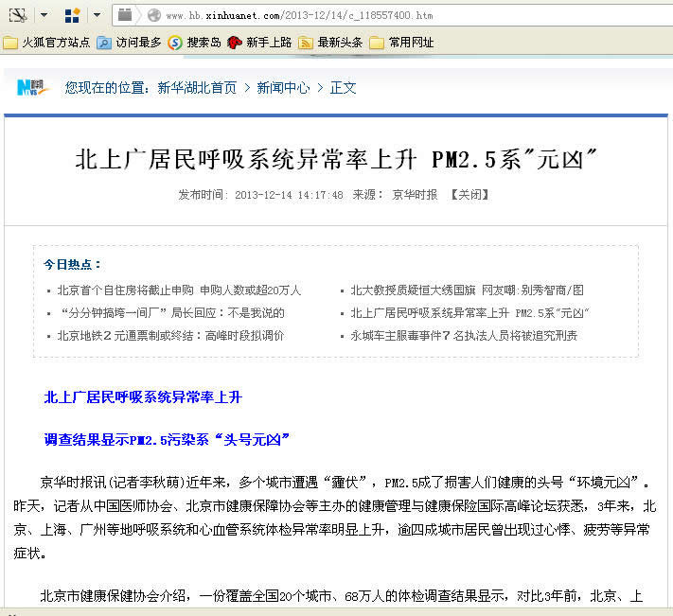Open the 新手上路 bookmark

(x=259, y=43)
